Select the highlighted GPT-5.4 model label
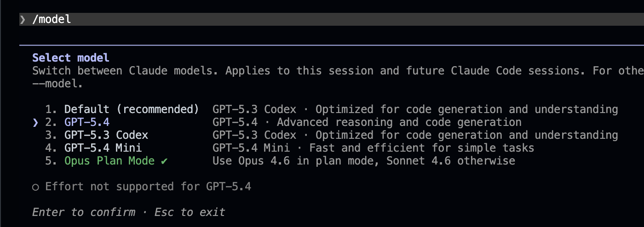644x227 pixels. click(87, 122)
